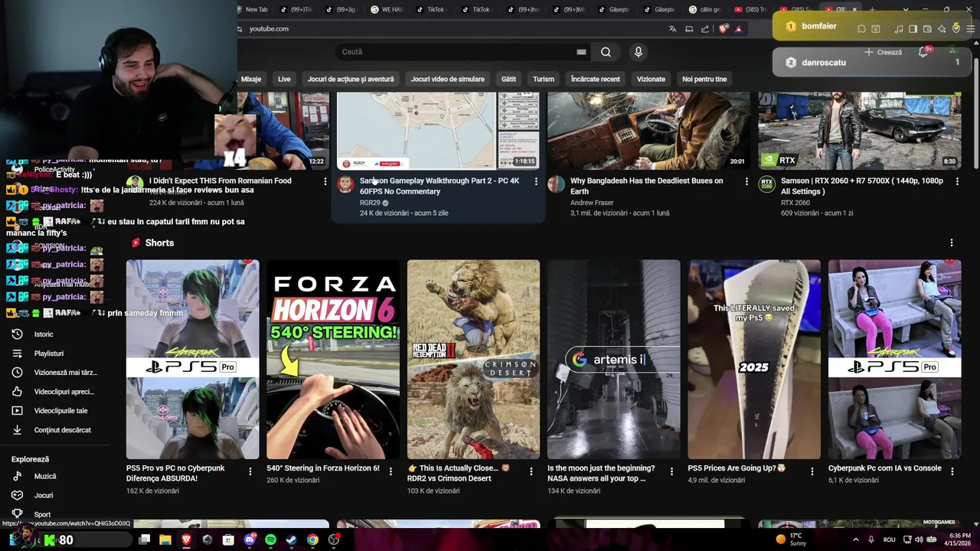The width and height of the screenshot is (980, 551).
Task: Open the Andrew Fraser channel link
Action: point(592,203)
